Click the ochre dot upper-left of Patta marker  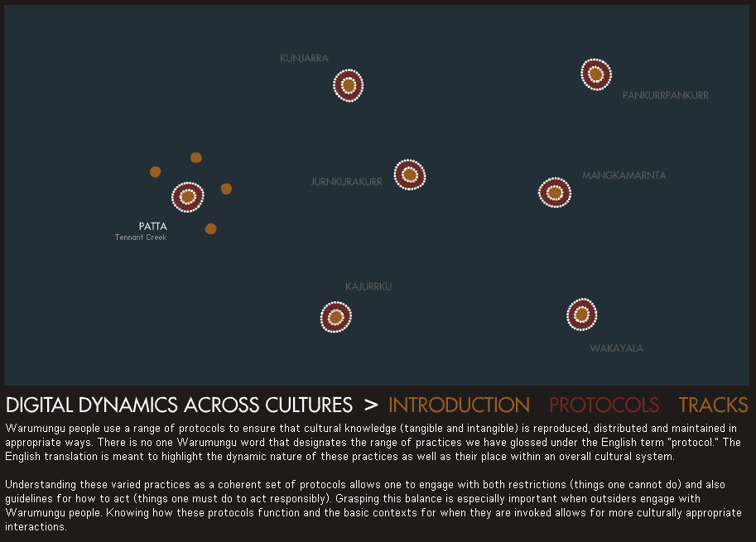point(155,171)
